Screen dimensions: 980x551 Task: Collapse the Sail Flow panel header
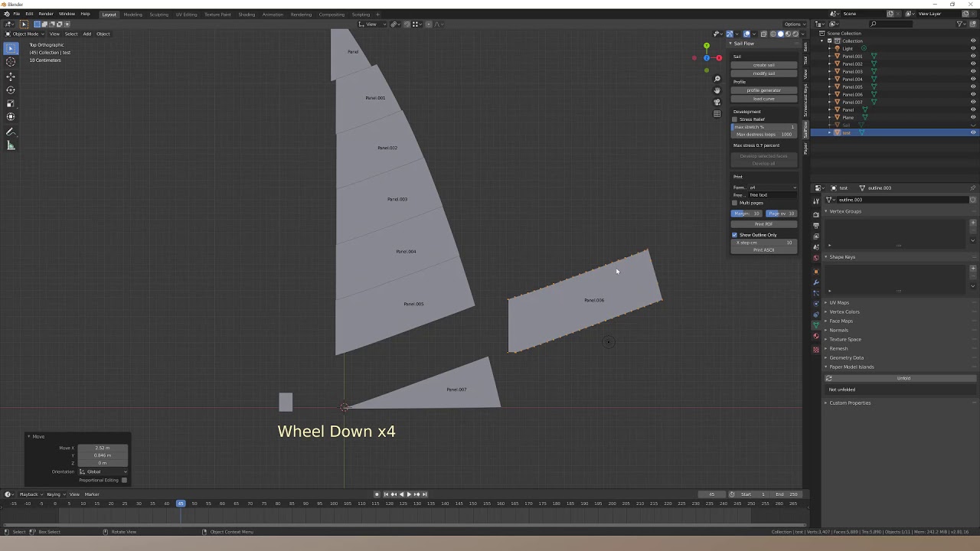tap(743, 44)
